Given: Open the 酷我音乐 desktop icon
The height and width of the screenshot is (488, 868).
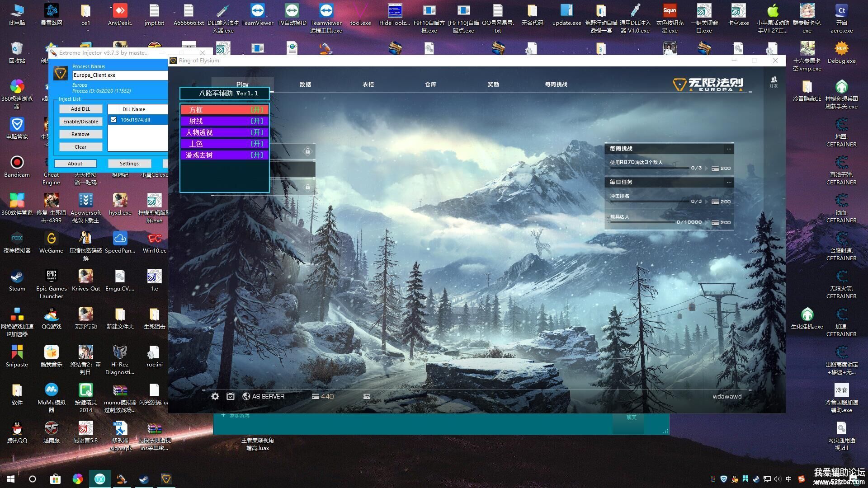Looking at the screenshot, I should pos(51,356).
